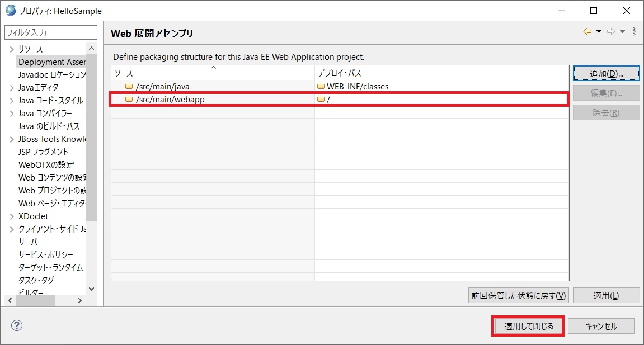Expand the リソース tree node

pyautogui.click(x=12, y=49)
